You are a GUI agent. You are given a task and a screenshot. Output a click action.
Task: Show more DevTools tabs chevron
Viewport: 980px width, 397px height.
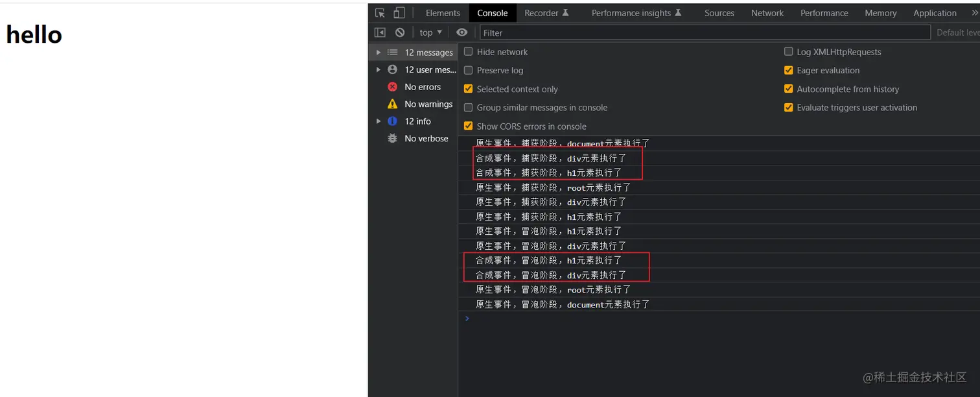(x=974, y=13)
